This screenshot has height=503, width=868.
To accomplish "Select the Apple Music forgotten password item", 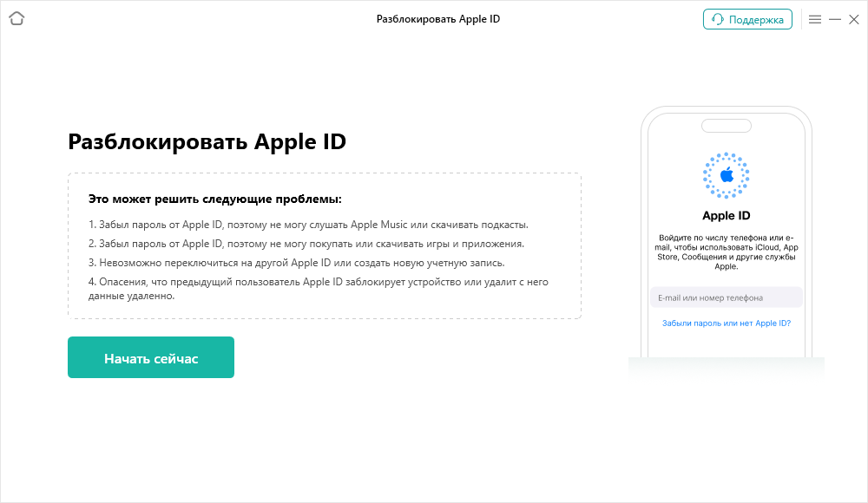I will 308,225.
